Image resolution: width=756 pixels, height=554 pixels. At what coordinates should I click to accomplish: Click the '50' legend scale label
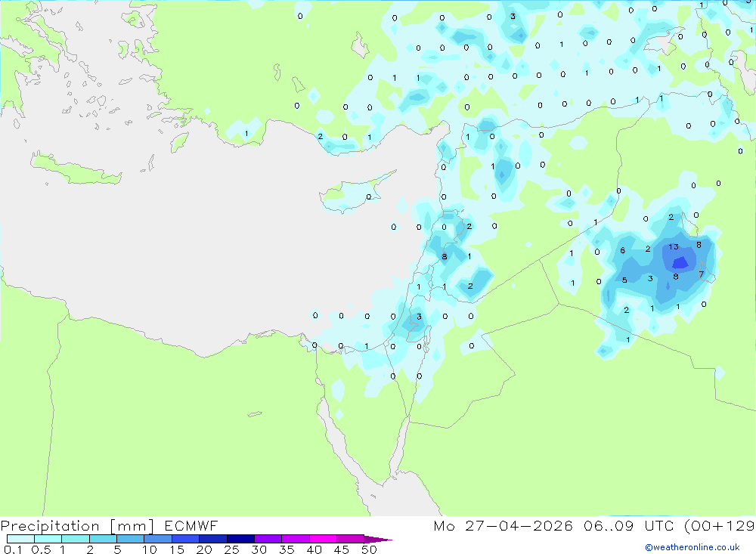coord(369,549)
